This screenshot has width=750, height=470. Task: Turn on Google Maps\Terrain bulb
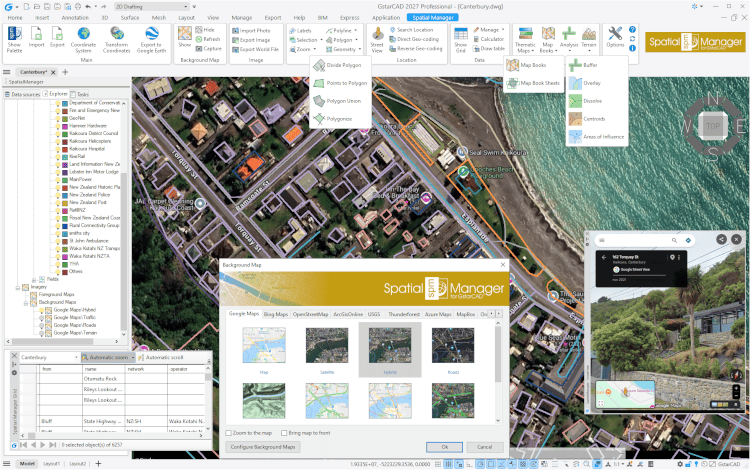click(x=42, y=333)
